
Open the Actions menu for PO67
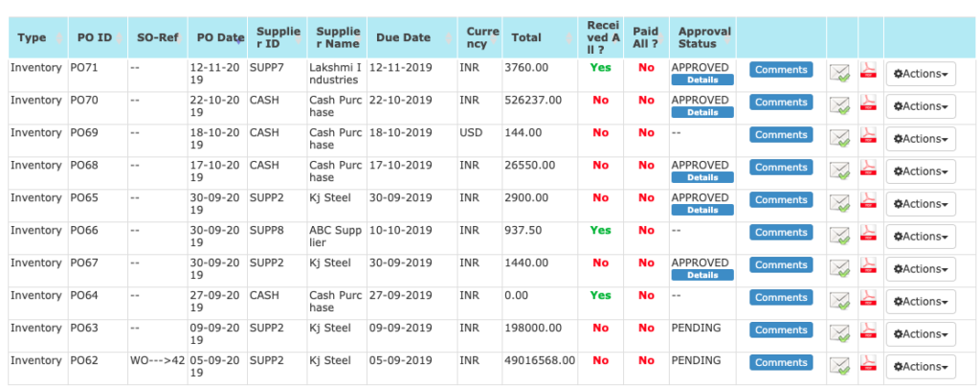[921, 269]
